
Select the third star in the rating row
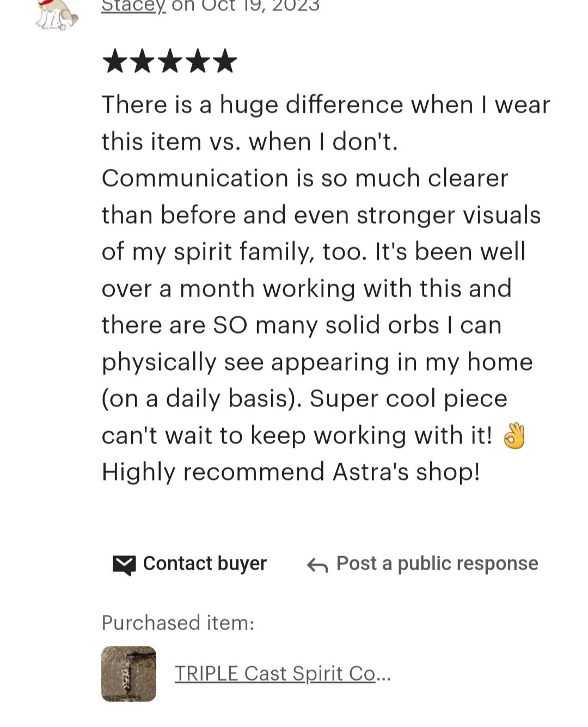click(x=170, y=61)
